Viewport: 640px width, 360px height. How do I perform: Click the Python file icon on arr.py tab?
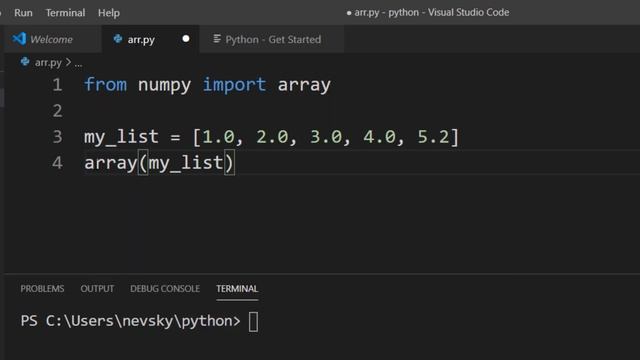click(118, 39)
